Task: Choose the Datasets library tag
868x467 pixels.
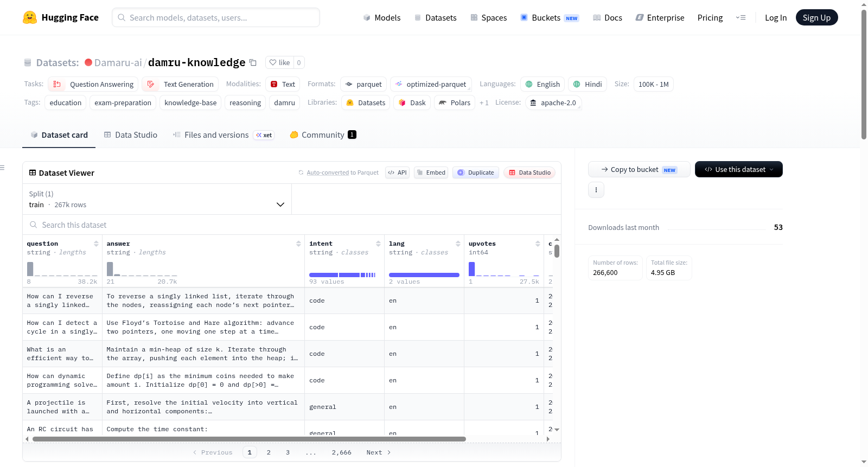Action: coord(366,103)
